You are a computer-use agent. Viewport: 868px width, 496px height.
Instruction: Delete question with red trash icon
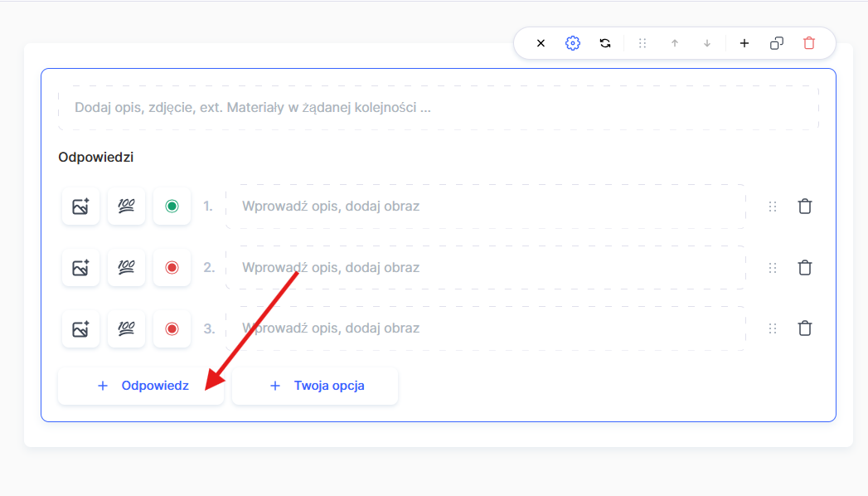(809, 43)
